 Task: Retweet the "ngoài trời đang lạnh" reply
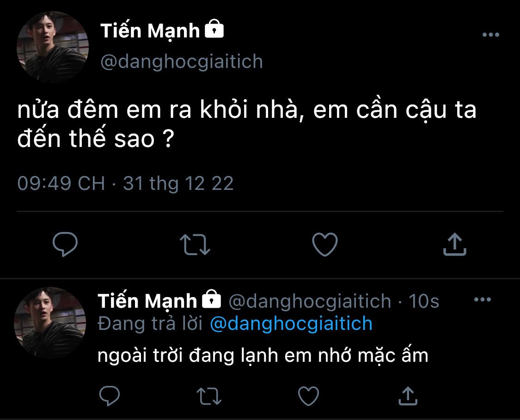[x=209, y=396]
